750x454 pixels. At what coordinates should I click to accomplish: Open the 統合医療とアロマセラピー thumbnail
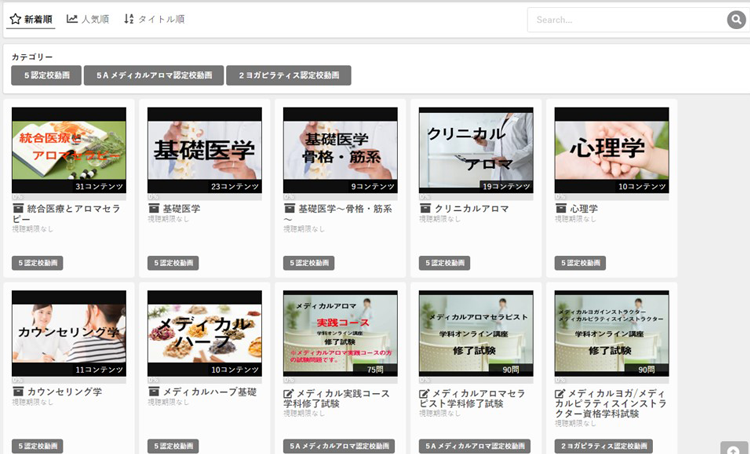coord(69,150)
